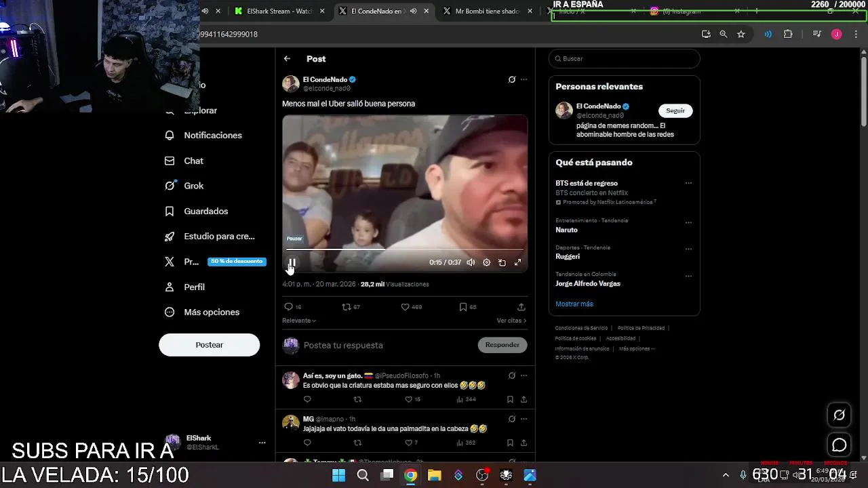Click the Premium X logo item
This screenshot has width=868, height=488.
click(x=170, y=262)
